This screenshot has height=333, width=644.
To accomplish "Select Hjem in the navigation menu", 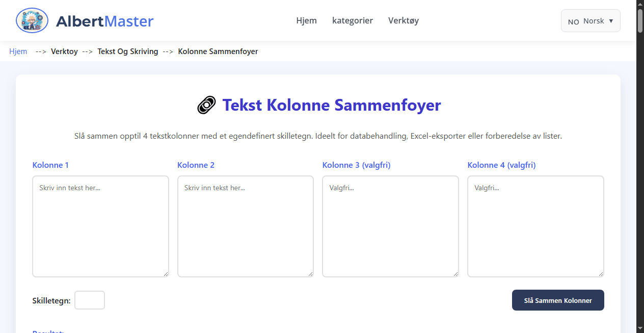I will click(306, 20).
